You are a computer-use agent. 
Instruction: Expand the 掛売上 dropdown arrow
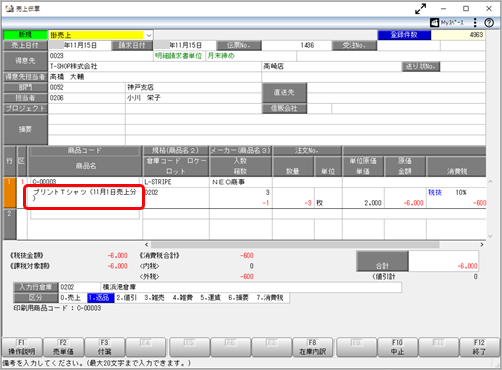(149, 35)
